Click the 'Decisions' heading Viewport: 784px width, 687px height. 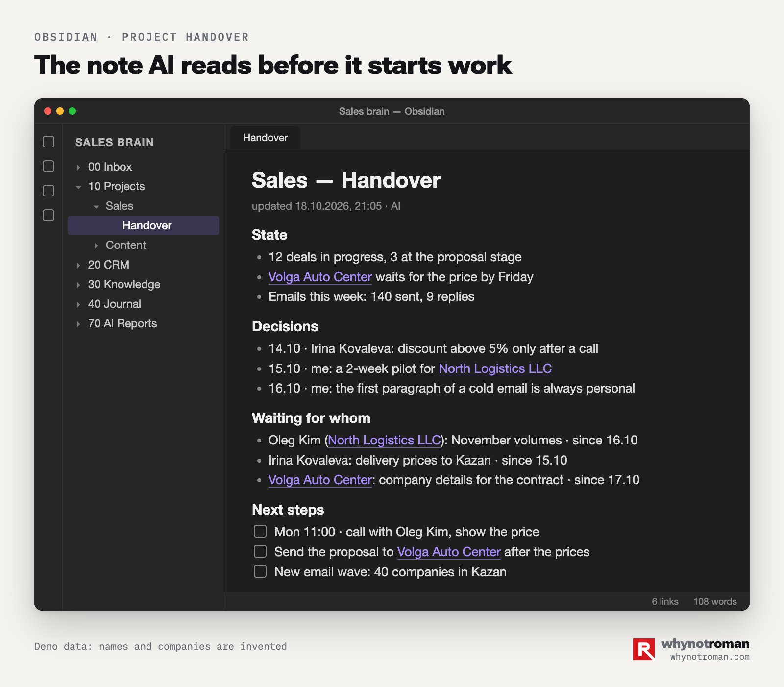pyautogui.click(x=285, y=326)
